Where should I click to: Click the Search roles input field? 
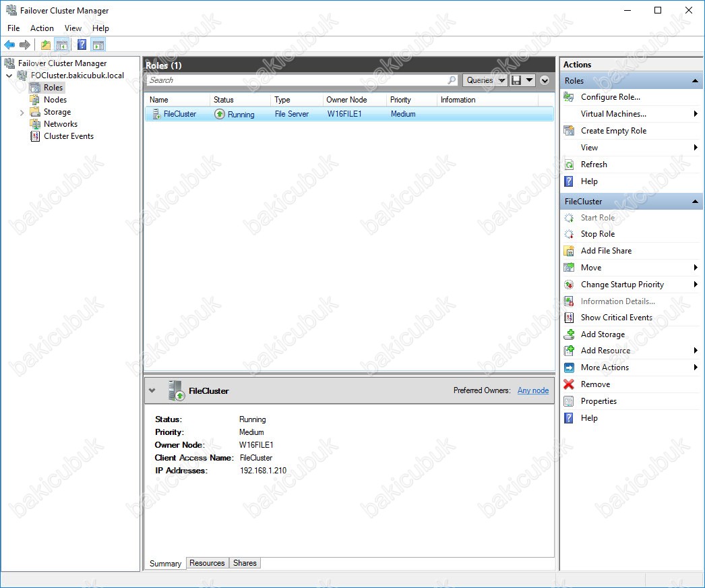pos(297,80)
